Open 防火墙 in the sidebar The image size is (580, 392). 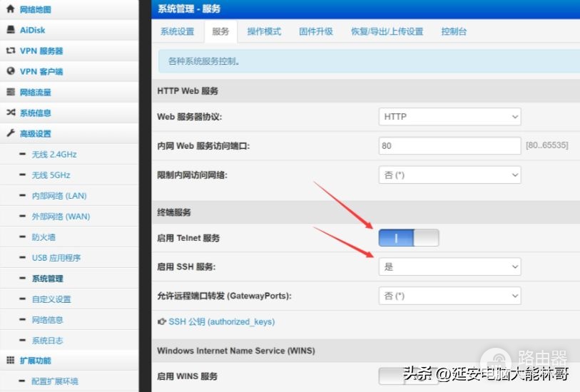pos(44,237)
